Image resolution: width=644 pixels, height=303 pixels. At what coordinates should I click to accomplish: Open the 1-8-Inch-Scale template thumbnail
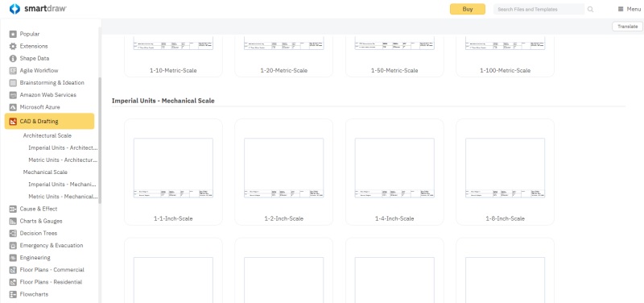pos(506,168)
